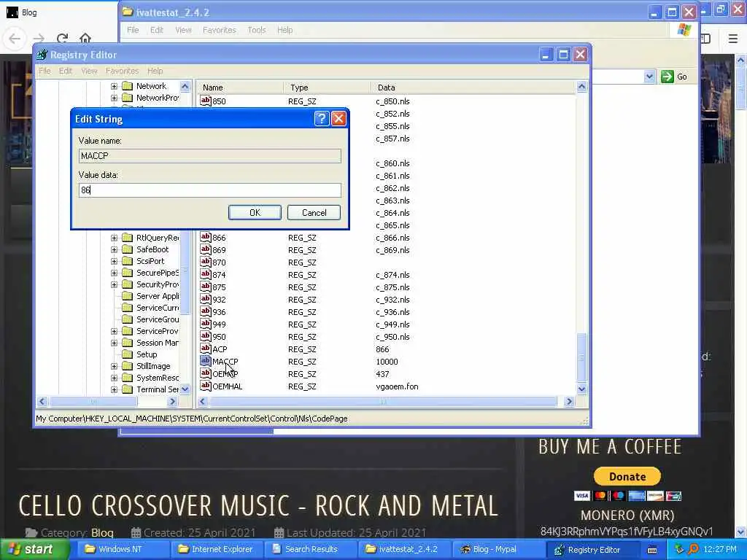
Task: Select the 869 string value icon
Action: (205, 249)
